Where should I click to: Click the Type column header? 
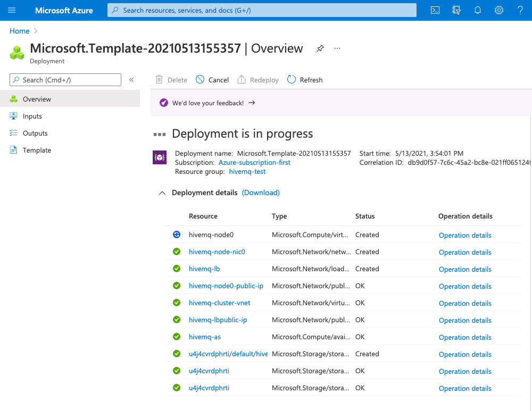[x=279, y=216]
